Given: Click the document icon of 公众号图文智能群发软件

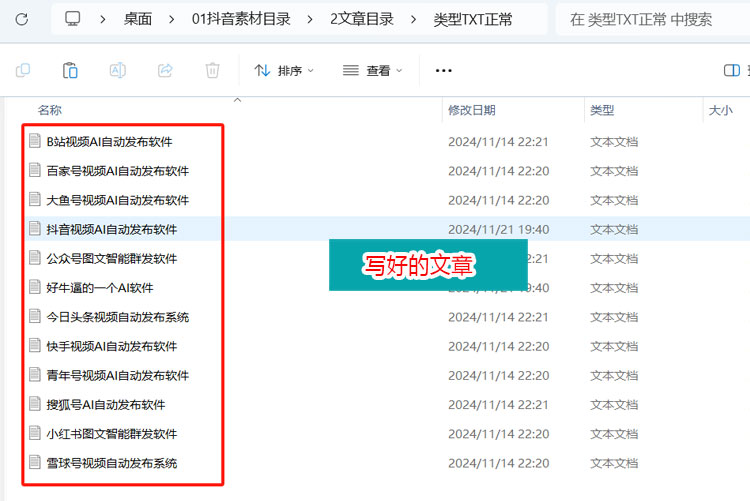Looking at the screenshot, I should [x=34, y=257].
